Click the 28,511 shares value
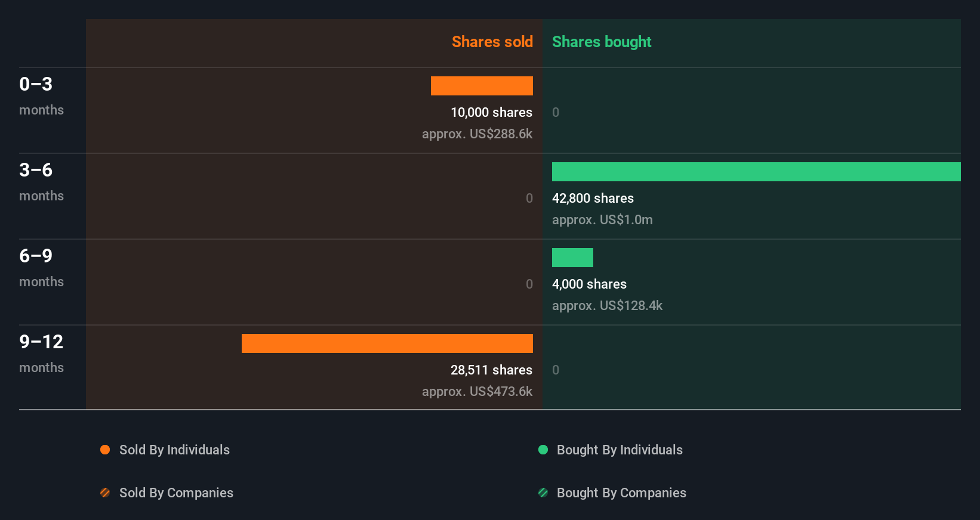Viewport: 980px width, 520px height. click(491, 370)
